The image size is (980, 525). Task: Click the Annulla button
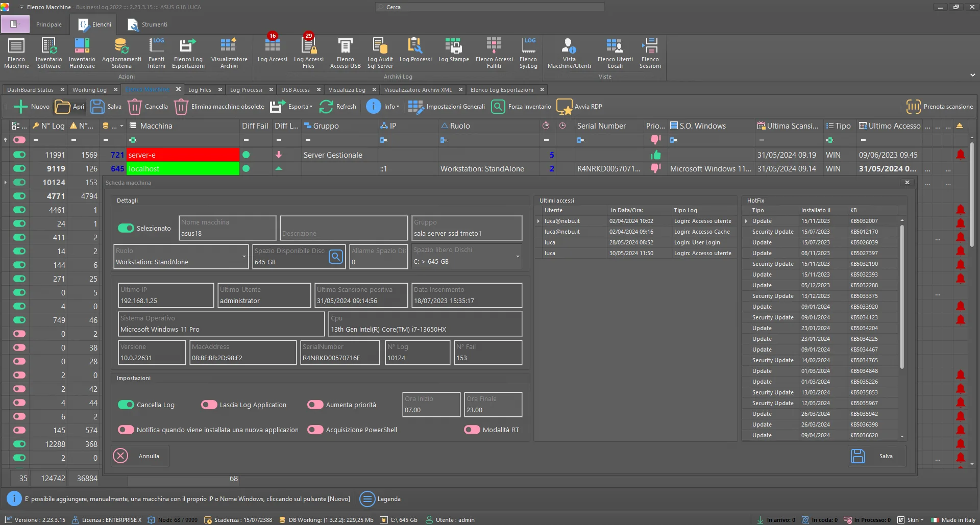140,456
